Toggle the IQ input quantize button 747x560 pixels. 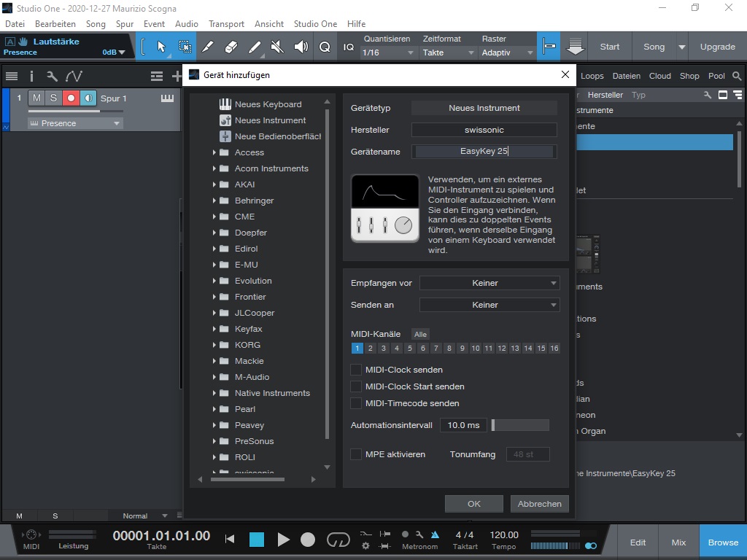(x=348, y=47)
